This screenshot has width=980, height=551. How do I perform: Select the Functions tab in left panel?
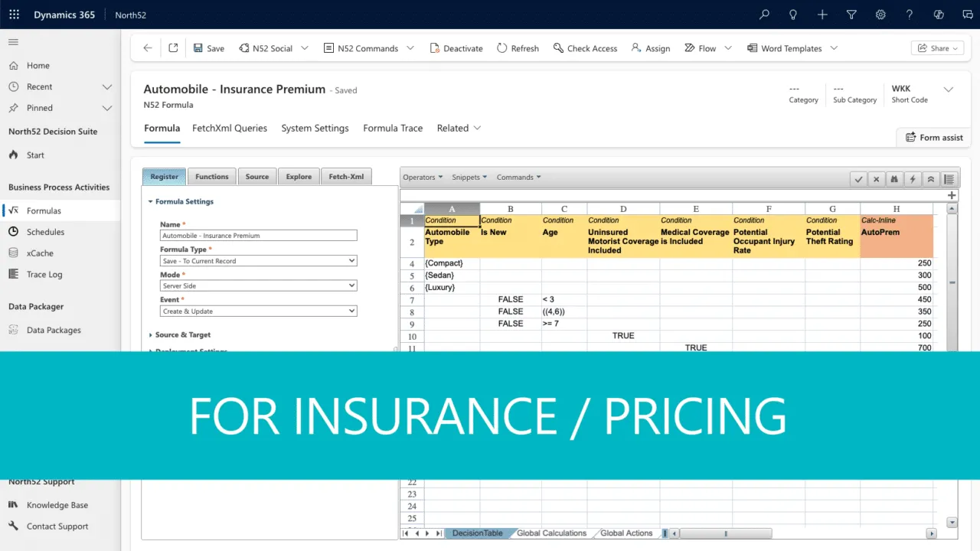coord(211,177)
